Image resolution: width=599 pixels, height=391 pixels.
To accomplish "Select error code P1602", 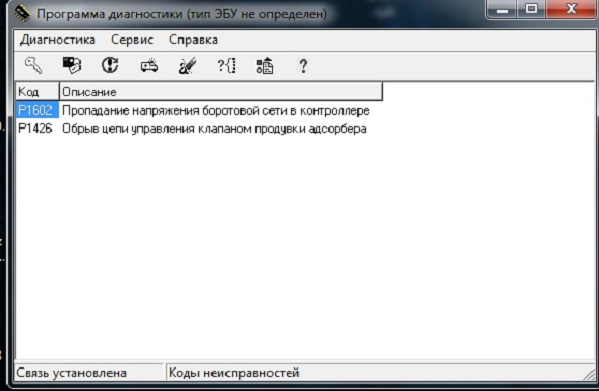I will (x=35, y=110).
